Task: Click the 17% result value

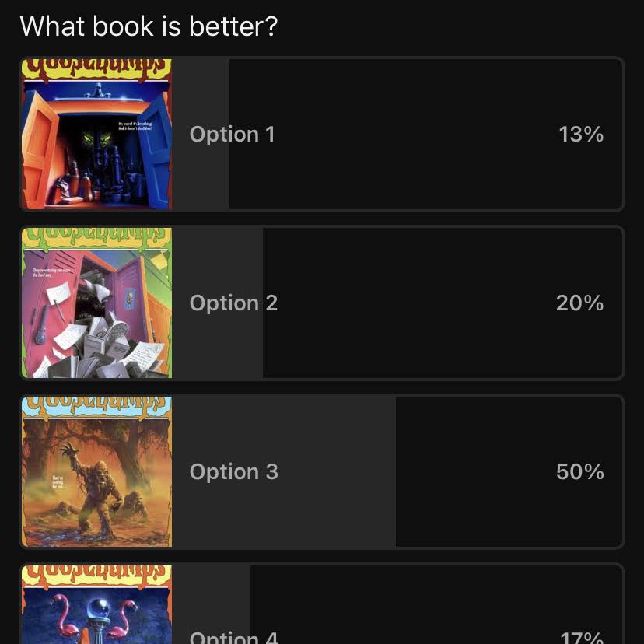Action: pyautogui.click(x=582, y=638)
